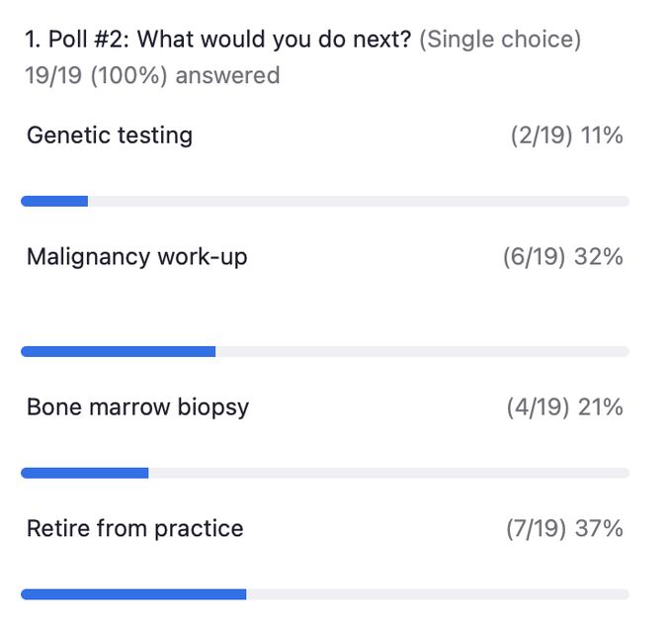Select the 'Retire from practice' option label
The image size is (672, 627).
pos(135,529)
